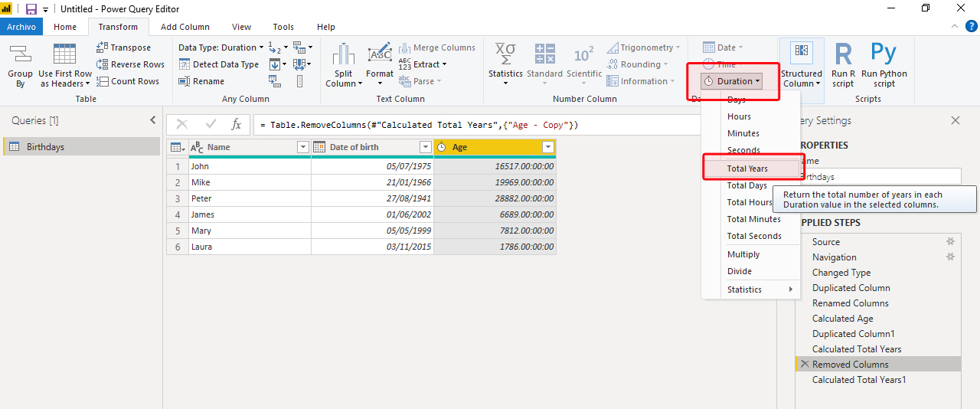
Task: Click the Count Rows button
Action: click(128, 81)
